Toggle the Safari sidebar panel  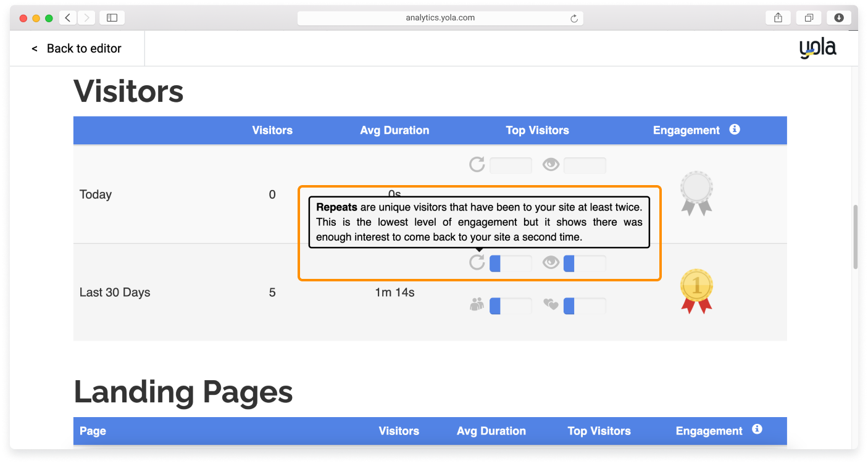(x=112, y=17)
